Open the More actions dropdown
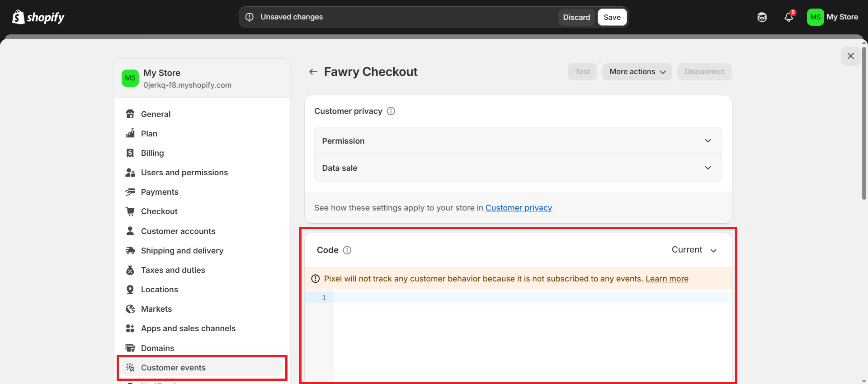The image size is (868, 384). [x=637, y=72]
